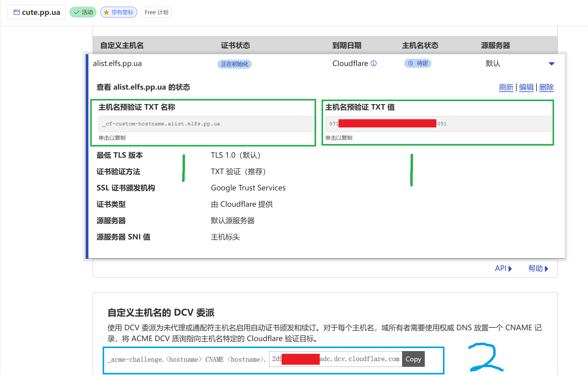Copy the 主机名预验证 TXT 值 field
Image resolution: width=588 pixels, height=375 pixels.
click(438, 124)
